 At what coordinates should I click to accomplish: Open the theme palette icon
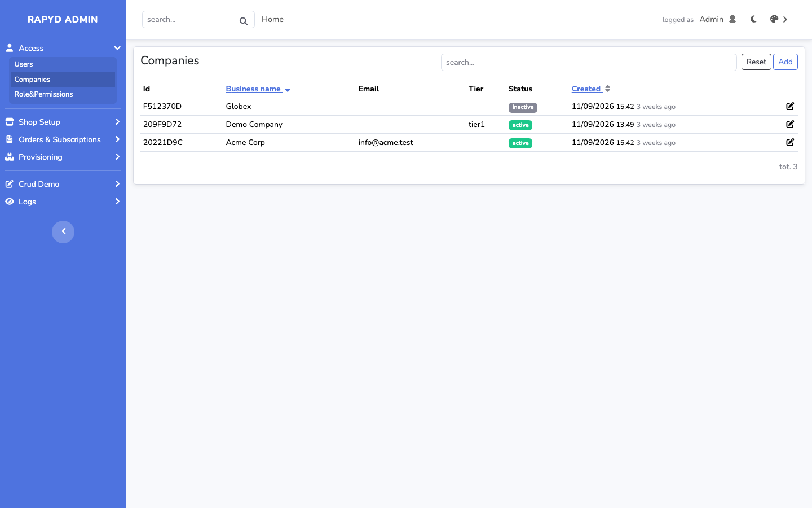pyautogui.click(x=774, y=19)
